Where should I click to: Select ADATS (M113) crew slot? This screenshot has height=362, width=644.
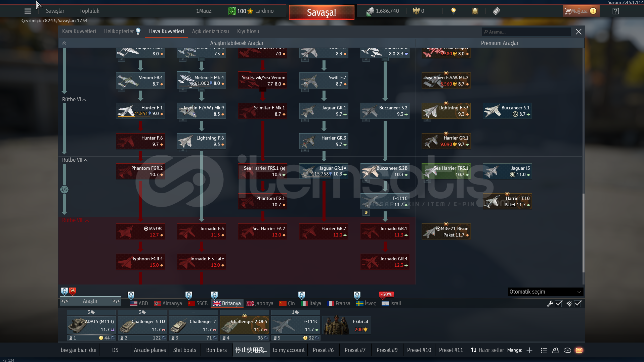click(91, 325)
